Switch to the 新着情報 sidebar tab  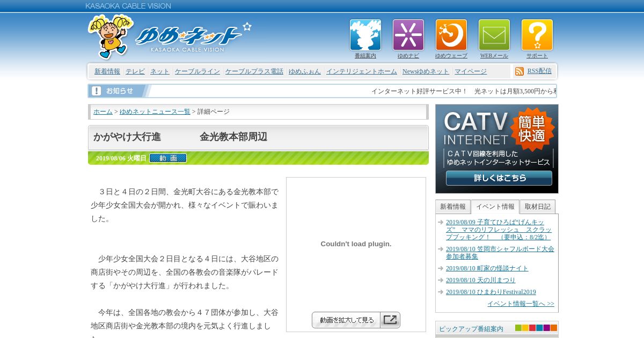453,207
